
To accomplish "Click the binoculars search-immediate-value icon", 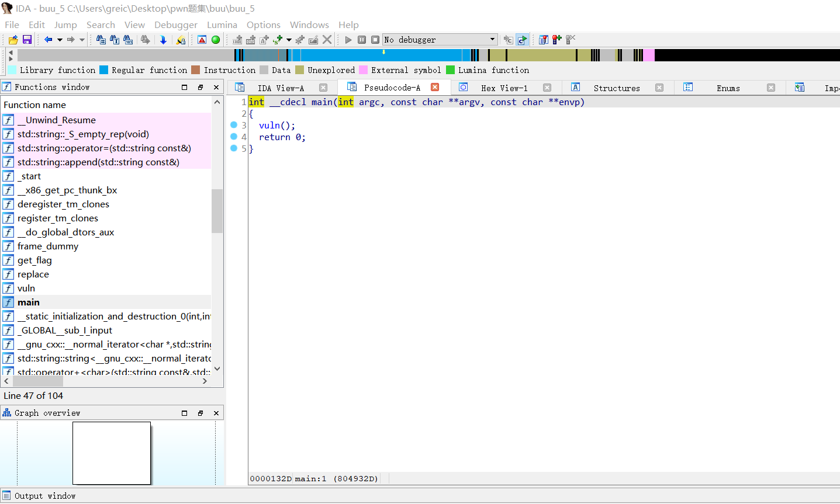I will tap(101, 40).
